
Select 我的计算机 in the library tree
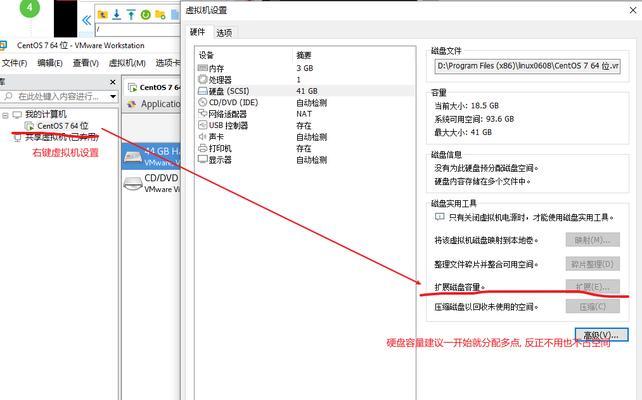pos(45,114)
